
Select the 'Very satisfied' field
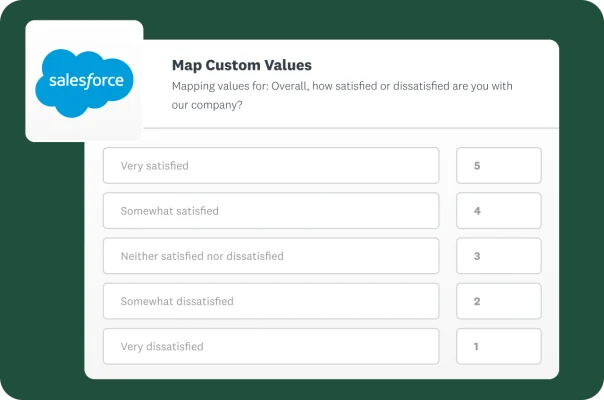[271, 166]
